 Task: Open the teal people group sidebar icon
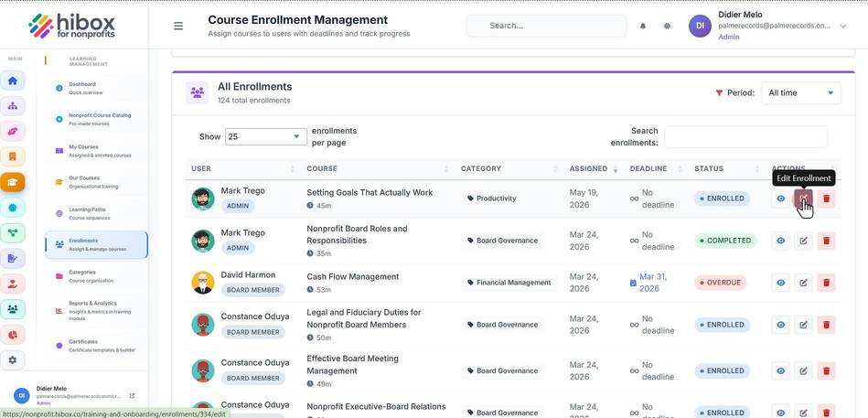coord(13,309)
